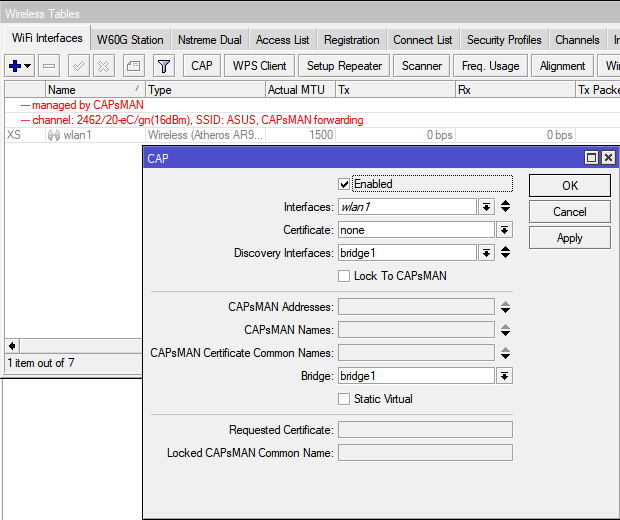Screen dimensions: 620x520
Task: Click the CAP toolbar button
Action: coord(202,66)
